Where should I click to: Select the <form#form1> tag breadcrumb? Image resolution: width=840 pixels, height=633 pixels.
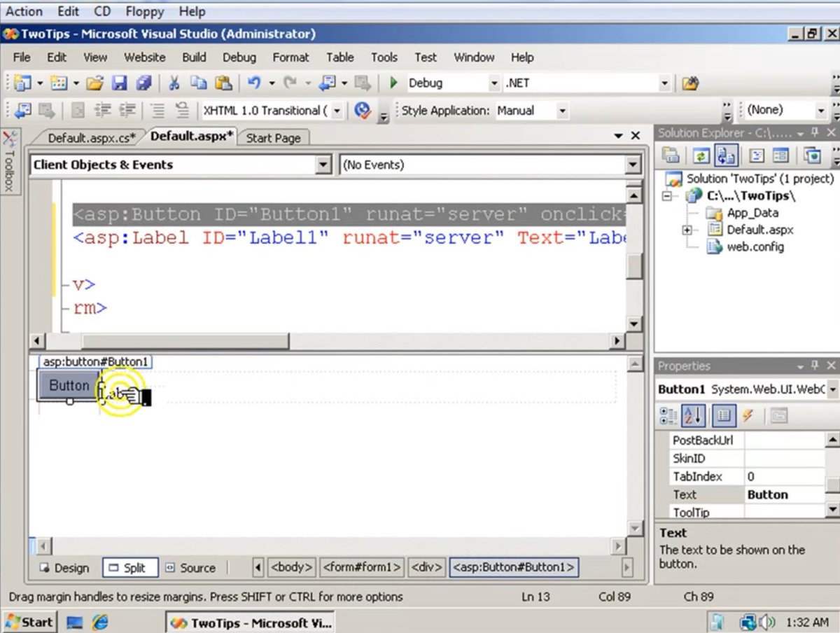pos(362,567)
